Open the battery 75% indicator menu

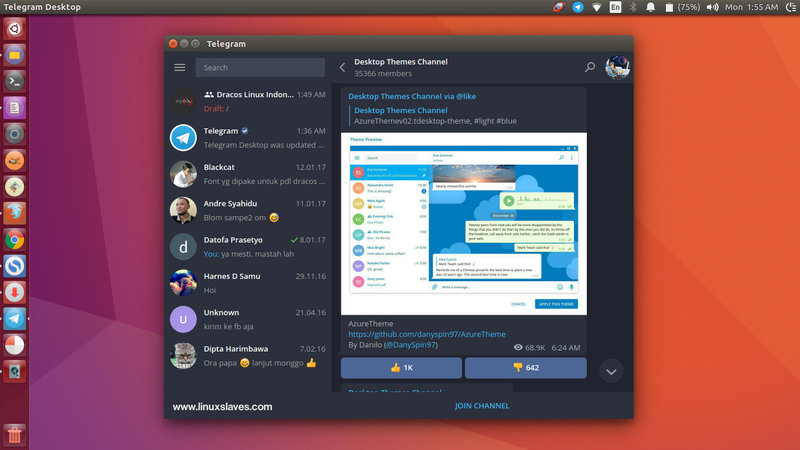(682, 7)
